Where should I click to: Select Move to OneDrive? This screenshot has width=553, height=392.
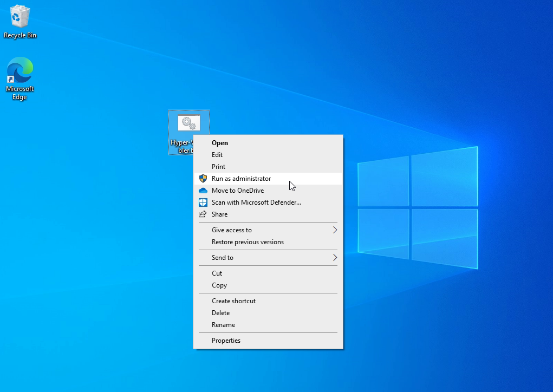coord(268,191)
